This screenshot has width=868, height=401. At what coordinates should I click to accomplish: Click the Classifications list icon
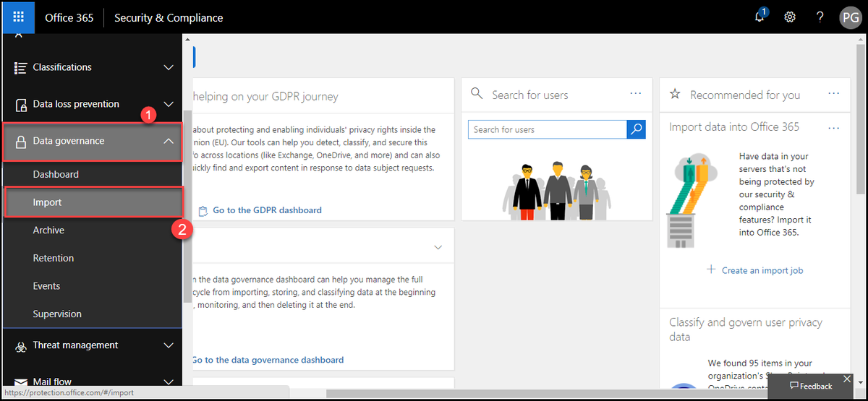point(20,67)
